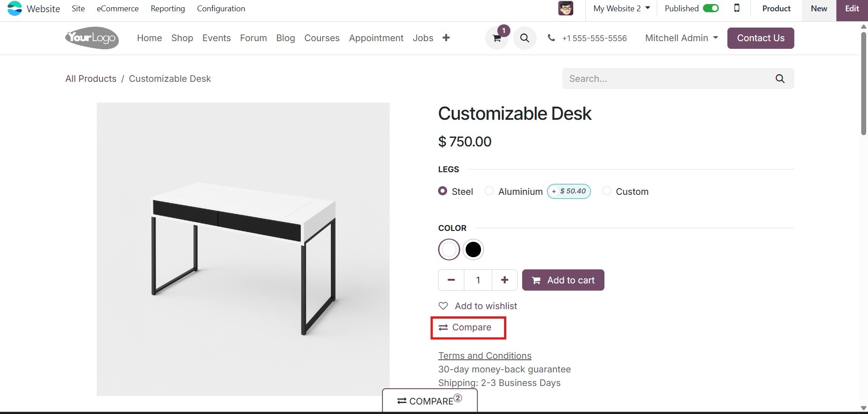Viewport: 868px width, 414px height.
Task: Increase quantity with plus button
Action: [x=505, y=280]
